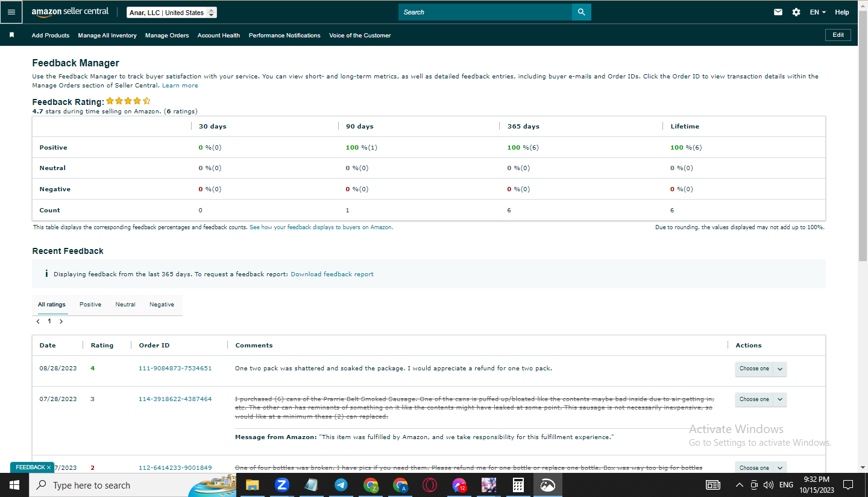Image resolution: width=868 pixels, height=497 pixels.
Task: Click the date 08/28/2023
Action: [x=58, y=369]
